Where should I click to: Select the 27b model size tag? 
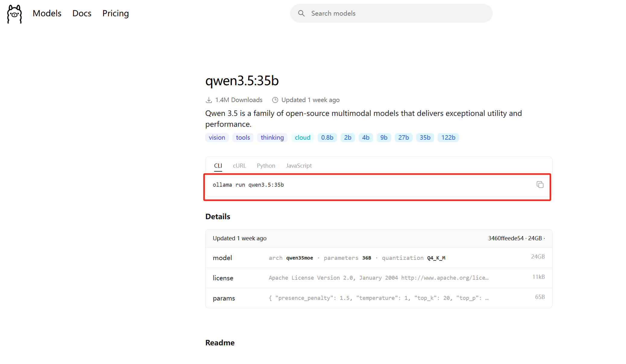[x=403, y=138]
